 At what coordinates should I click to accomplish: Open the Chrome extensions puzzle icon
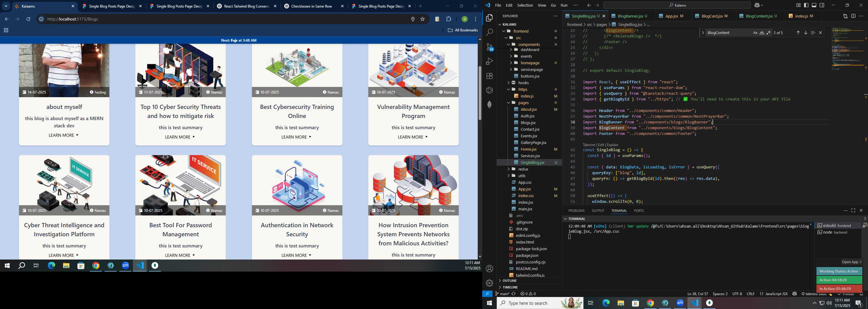click(448, 19)
